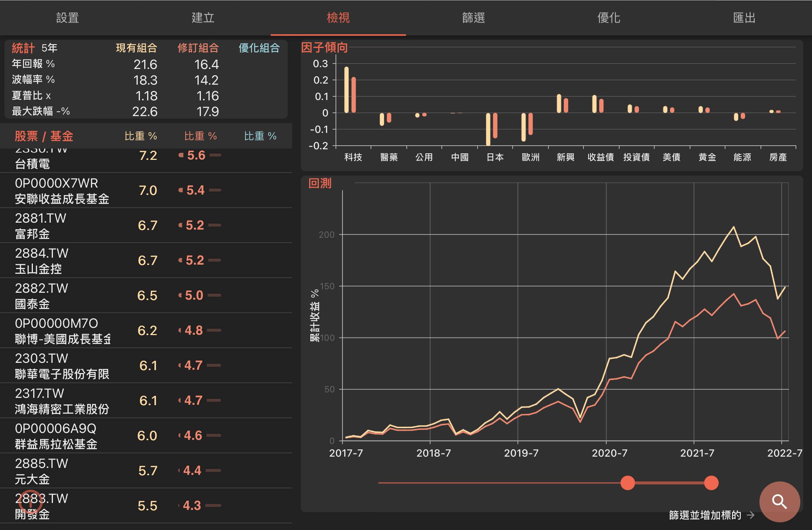Open the 設置 tab
The height and width of the screenshot is (530, 812).
pyautogui.click(x=68, y=18)
